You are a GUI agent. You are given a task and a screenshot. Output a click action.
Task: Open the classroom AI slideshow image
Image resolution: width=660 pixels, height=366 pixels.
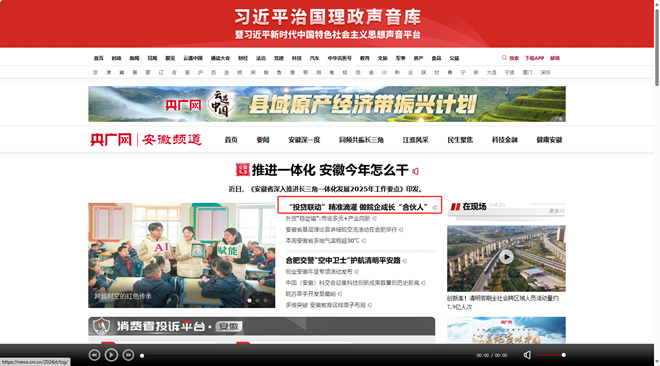[x=181, y=255]
